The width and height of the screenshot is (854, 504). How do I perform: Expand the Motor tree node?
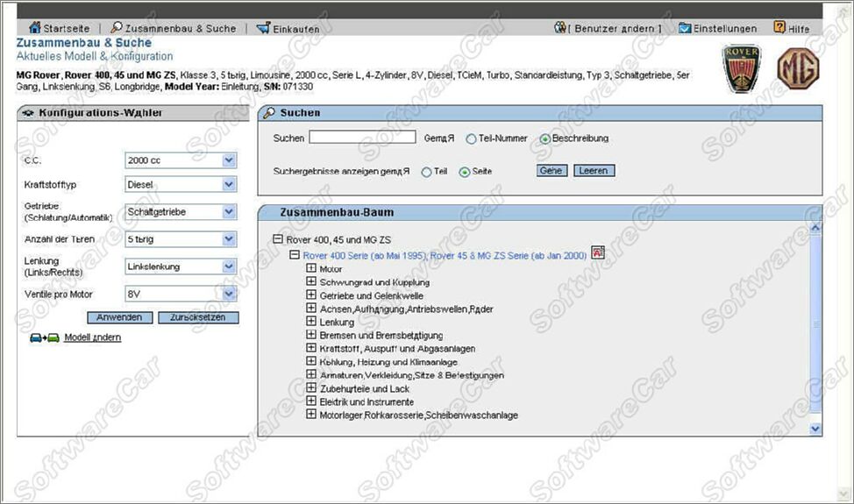(x=310, y=268)
